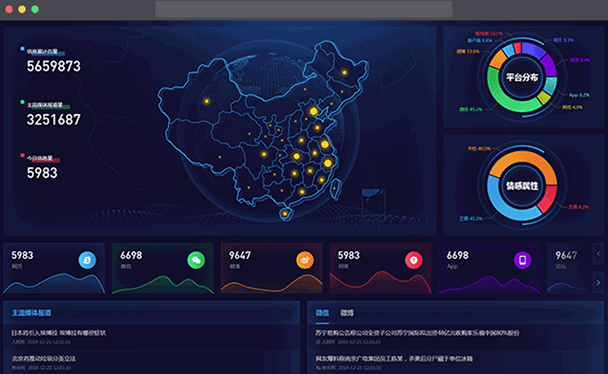
Task: Show previous cards with the left chevron
Action: click(598, 253)
